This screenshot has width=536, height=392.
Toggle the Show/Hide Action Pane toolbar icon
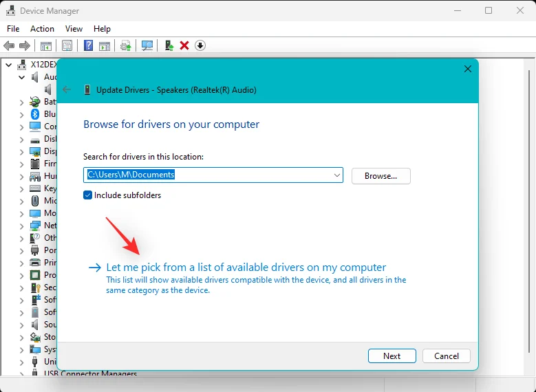105,45
